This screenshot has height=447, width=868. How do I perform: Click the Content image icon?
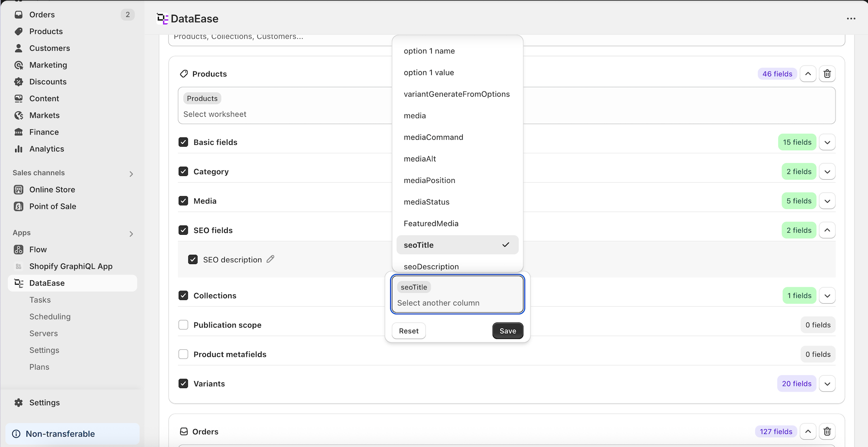(19, 99)
